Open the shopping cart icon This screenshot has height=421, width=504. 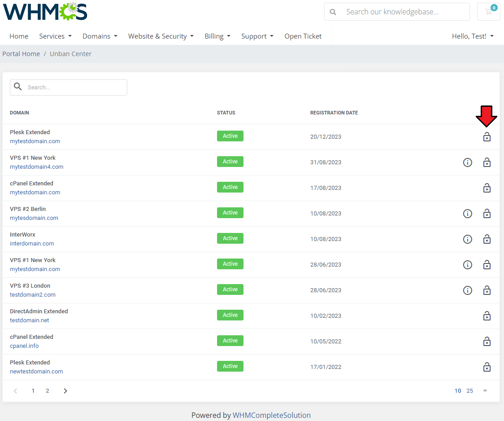point(489,12)
